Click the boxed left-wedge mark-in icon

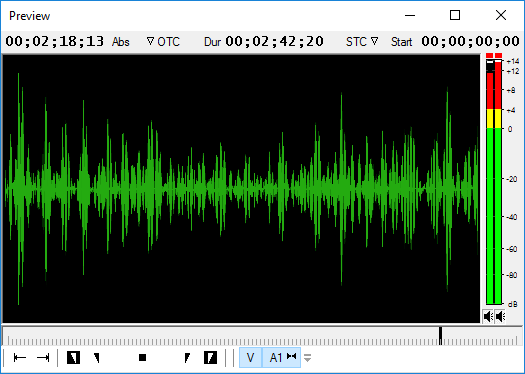coord(73,358)
